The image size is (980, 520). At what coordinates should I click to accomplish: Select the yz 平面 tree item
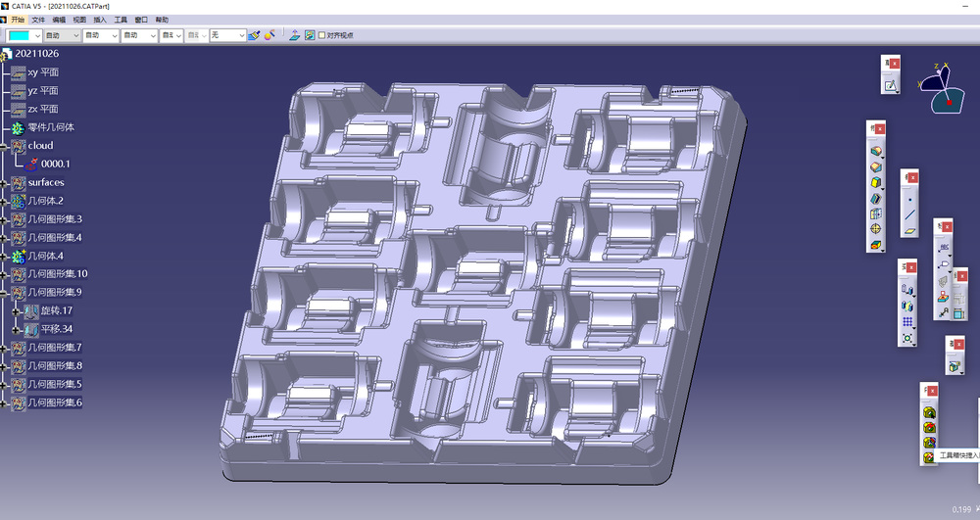pos(43,90)
